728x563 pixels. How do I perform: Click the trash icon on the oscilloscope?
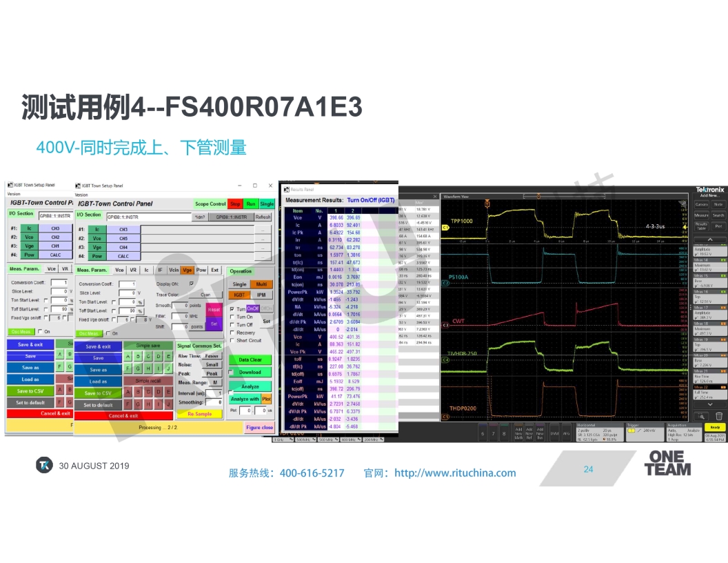[719, 416]
